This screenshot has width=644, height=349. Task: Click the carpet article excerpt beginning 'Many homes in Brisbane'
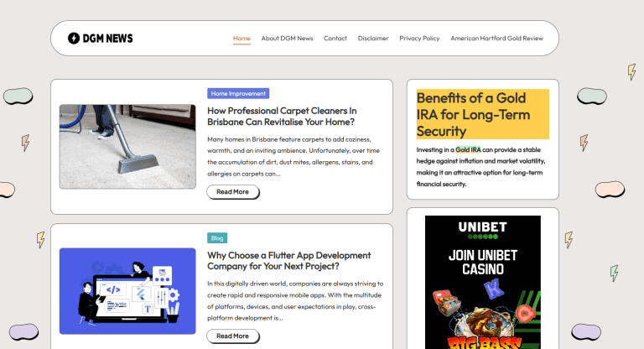pyautogui.click(x=293, y=156)
